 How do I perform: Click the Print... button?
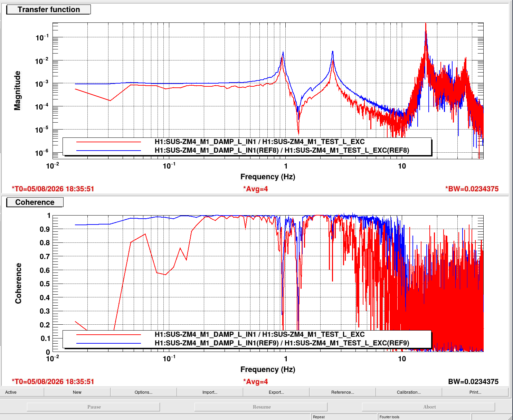pos(475,392)
